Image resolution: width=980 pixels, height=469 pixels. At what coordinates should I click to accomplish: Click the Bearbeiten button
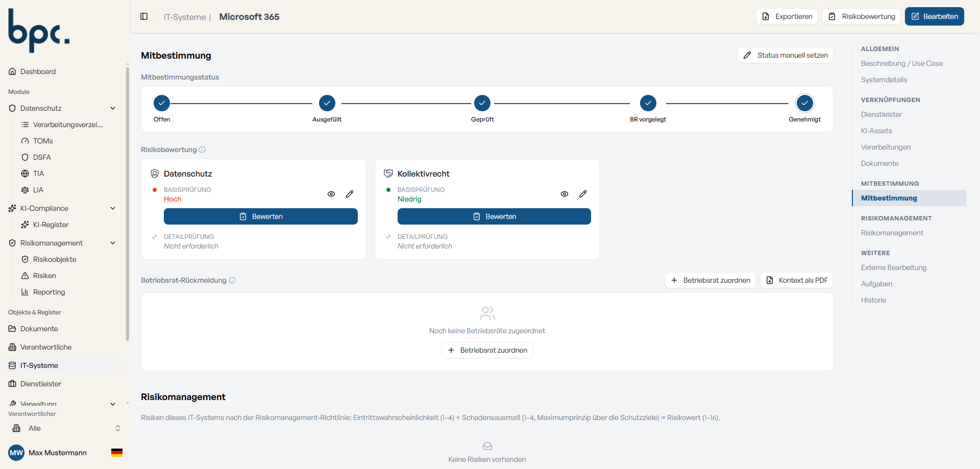coord(935,16)
